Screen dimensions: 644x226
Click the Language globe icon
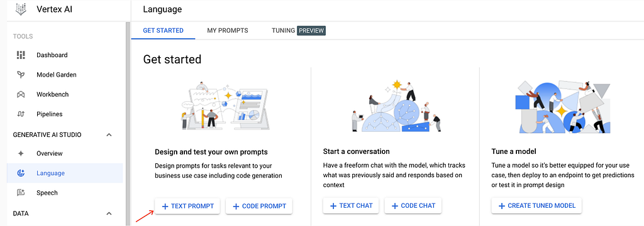[21, 173]
